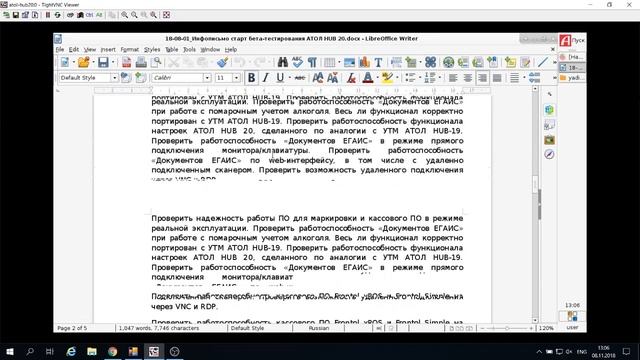Toggle Formatting Marks pilcrow
Image resolution: width=640 pixels, height=360 pixels.
coord(312,62)
